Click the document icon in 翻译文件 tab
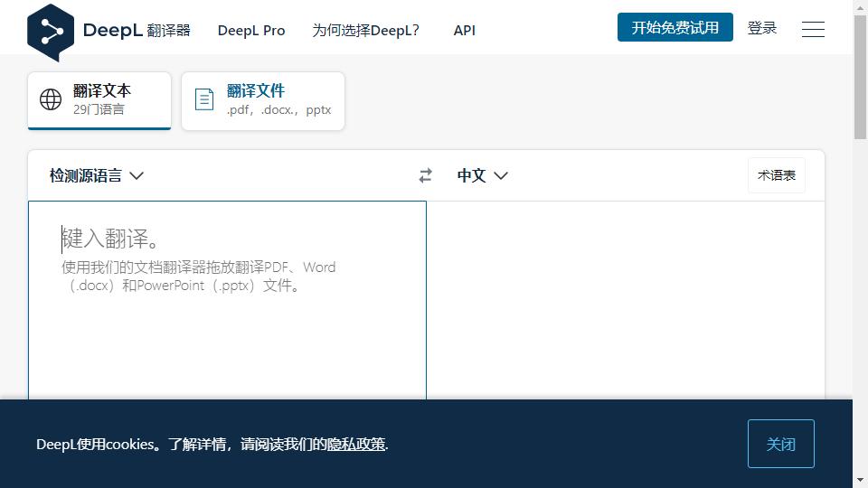 click(x=204, y=99)
